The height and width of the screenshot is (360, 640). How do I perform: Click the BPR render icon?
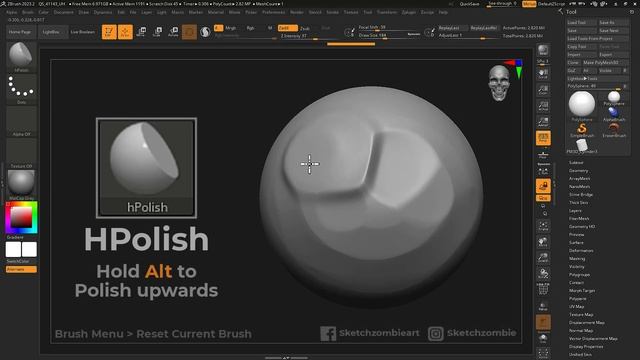coord(543,50)
